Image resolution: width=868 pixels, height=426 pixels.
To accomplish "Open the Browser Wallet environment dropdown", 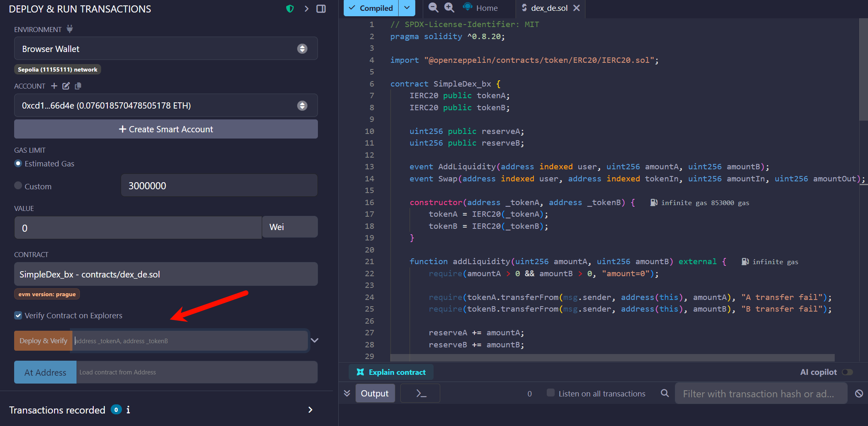I will tap(166, 49).
